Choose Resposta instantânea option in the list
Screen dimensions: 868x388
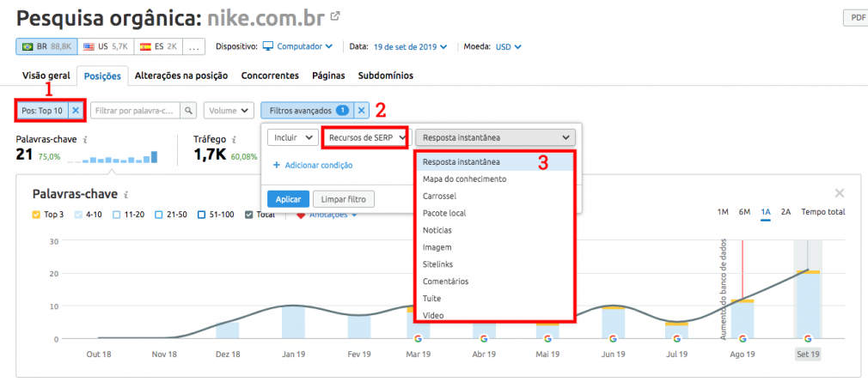point(494,162)
